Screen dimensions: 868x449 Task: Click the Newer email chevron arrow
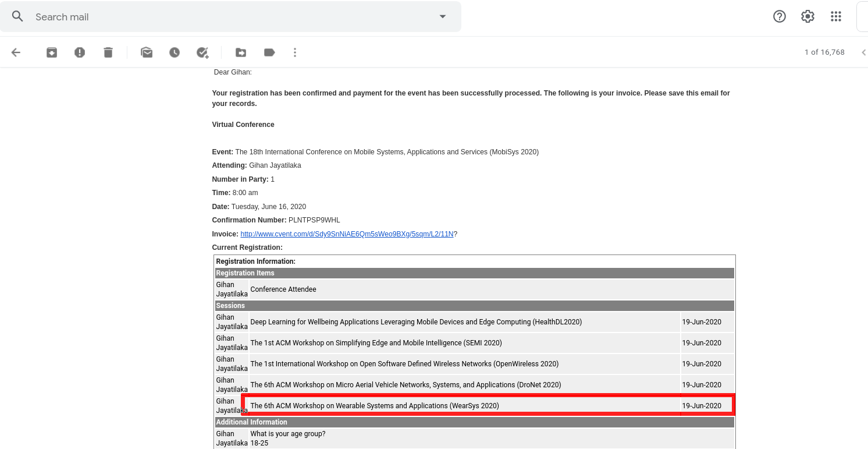tap(864, 52)
